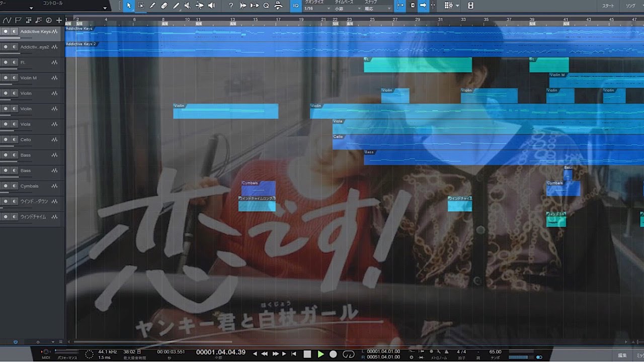Click the main time display 00001.04.04.39

[221, 352]
